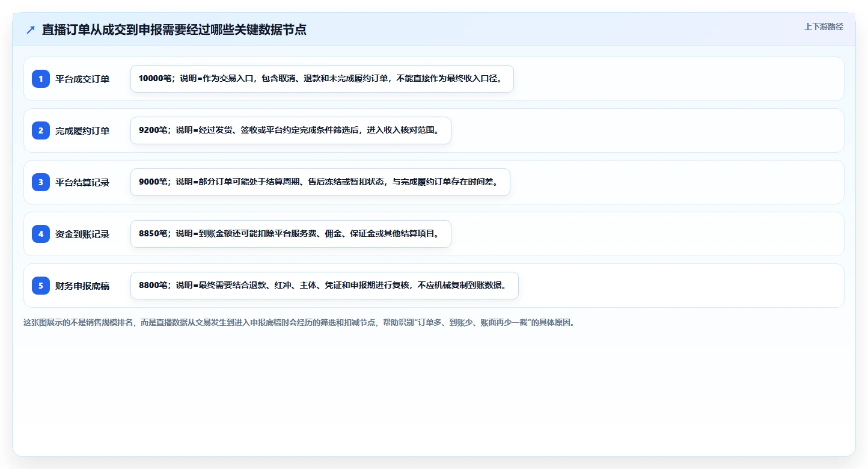Click the step number 2 badge
This screenshot has width=868, height=469.
(41, 130)
